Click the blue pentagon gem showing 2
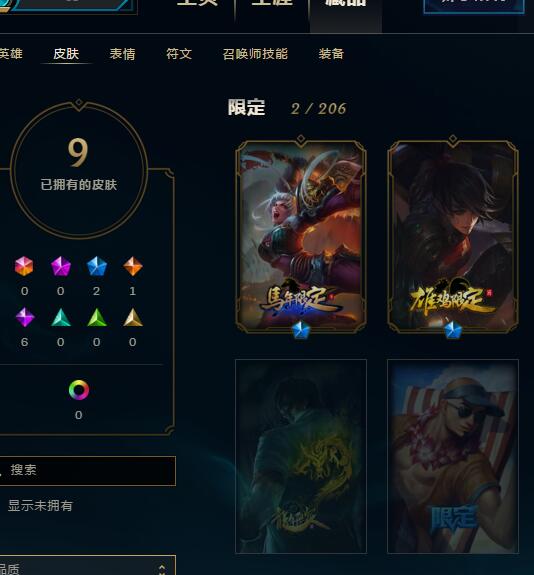The width and height of the screenshot is (534, 575). click(96, 266)
